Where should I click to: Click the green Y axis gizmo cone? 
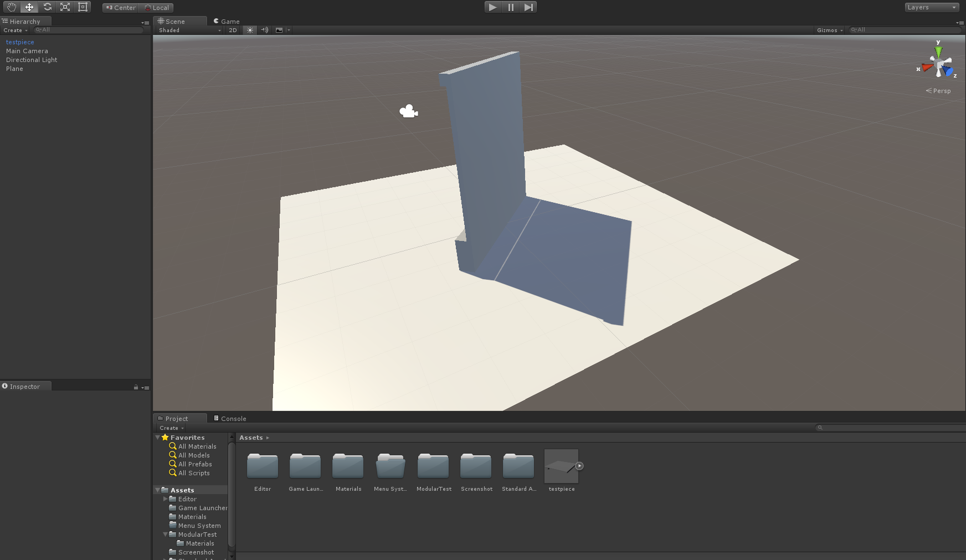coord(938,52)
